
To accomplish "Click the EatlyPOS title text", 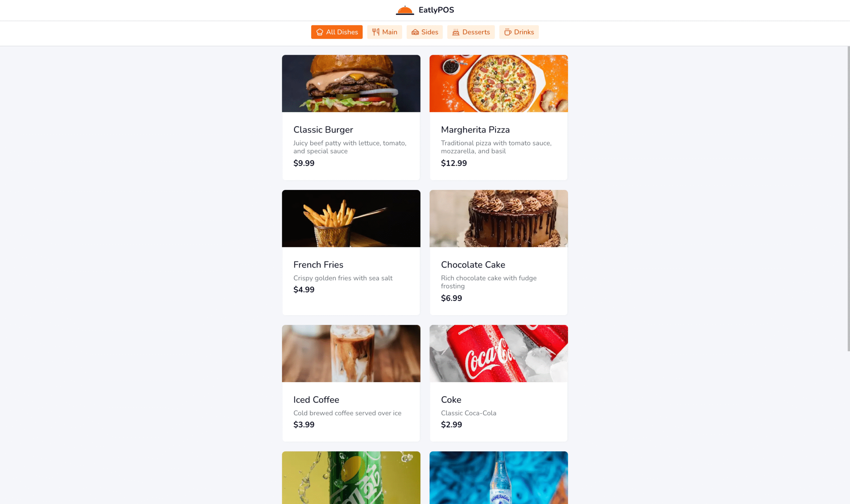I will pos(436,10).
